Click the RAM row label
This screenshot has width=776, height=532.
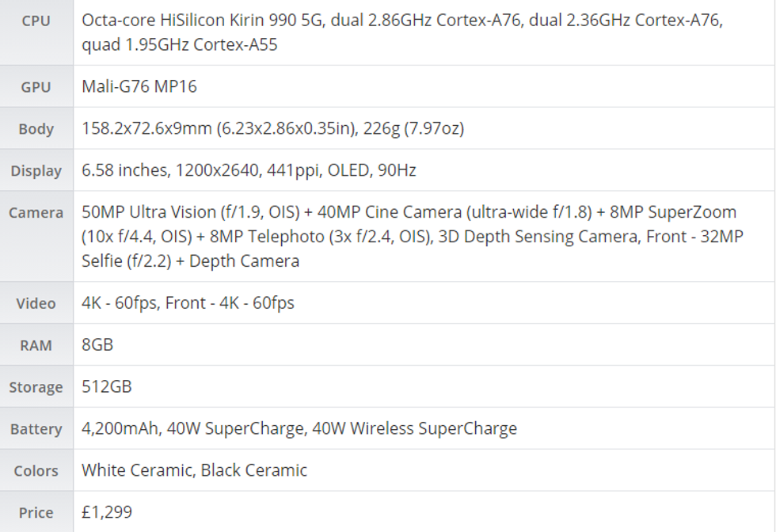36,345
